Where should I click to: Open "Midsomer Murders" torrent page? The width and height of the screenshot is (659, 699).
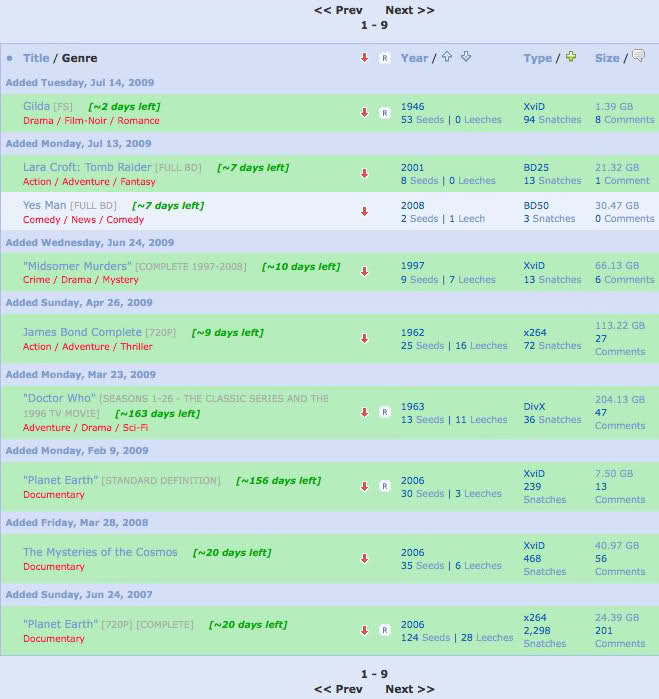pyautogui.click(x=77, y=266)
